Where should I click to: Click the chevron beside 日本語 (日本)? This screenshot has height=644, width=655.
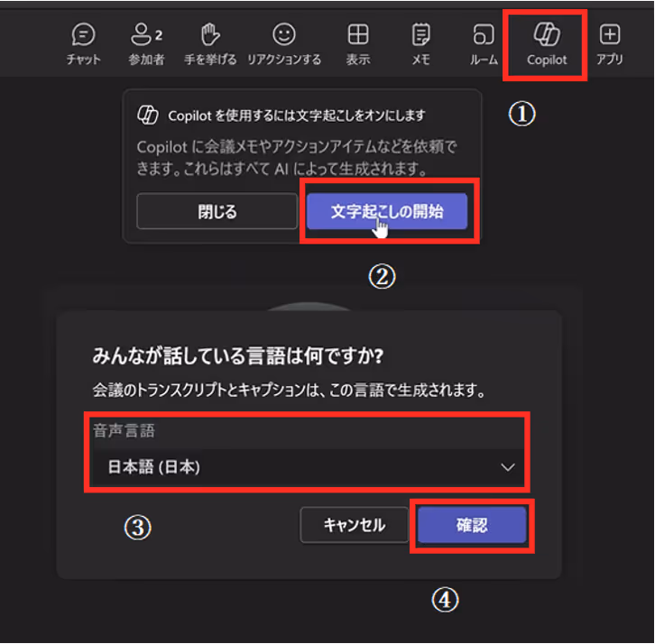(508, 467)
